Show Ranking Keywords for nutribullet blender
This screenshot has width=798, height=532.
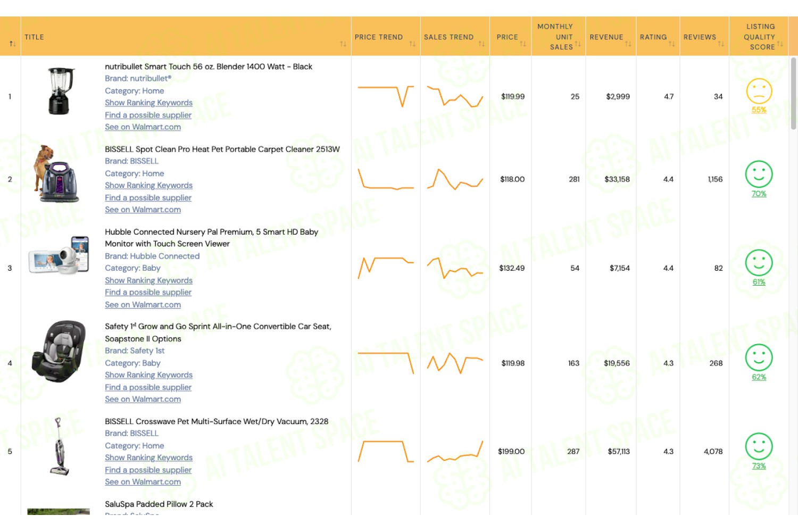(148, 103)
